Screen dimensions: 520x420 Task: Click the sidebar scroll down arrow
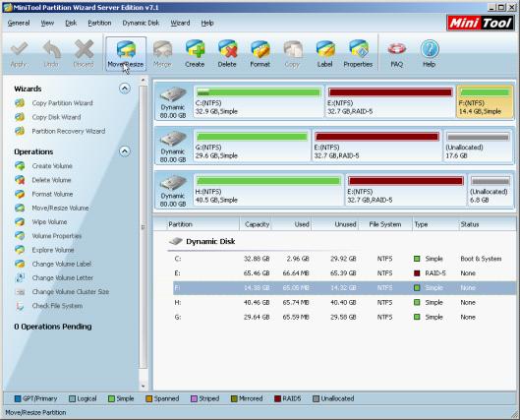144,387
